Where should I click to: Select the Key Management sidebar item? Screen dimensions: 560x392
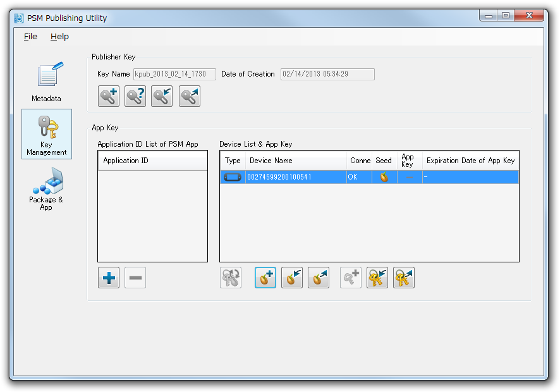(x=47, y=134)
